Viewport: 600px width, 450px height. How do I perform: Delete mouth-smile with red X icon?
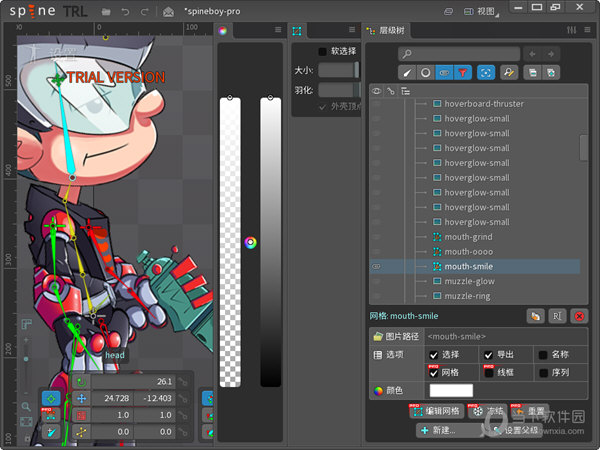579,316
